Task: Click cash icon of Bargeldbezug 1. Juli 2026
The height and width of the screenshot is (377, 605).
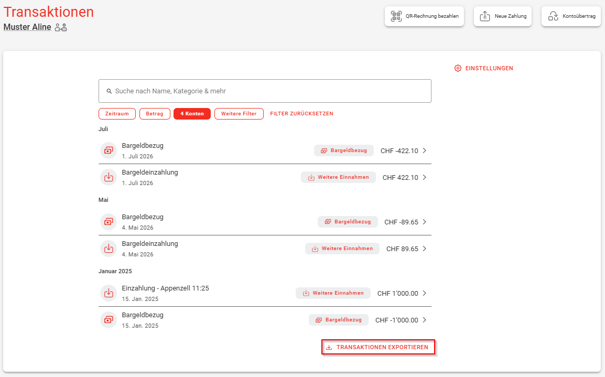Action: pos(108,150)
